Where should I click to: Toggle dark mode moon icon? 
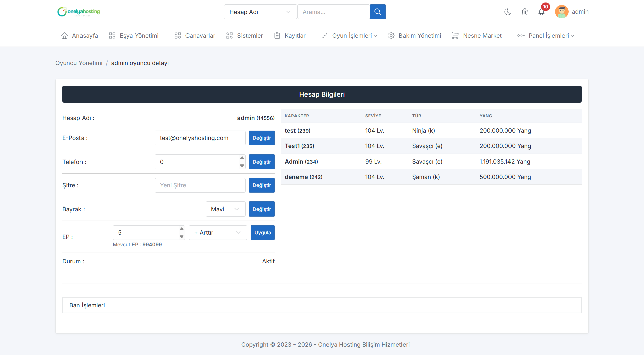coord(508,12)
